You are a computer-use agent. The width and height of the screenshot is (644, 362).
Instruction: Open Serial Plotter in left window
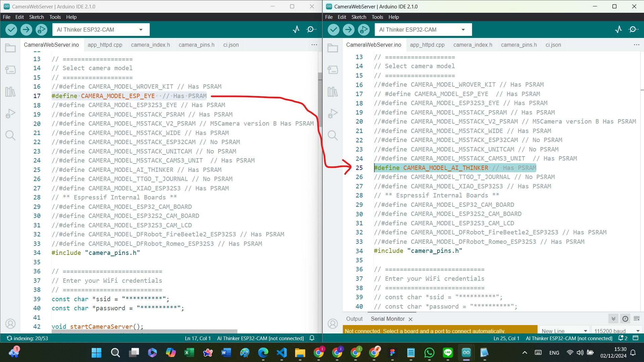coord(296,30)
